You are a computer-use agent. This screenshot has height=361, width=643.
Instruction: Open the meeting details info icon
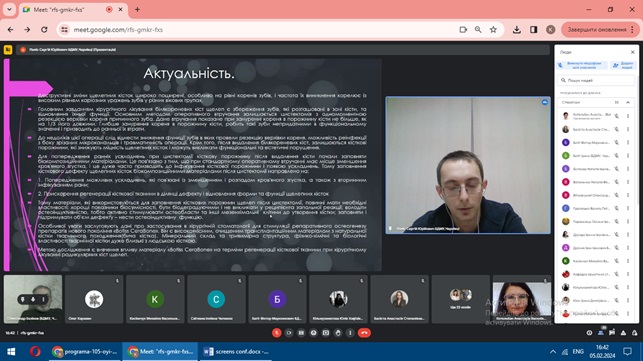point(589,333)
